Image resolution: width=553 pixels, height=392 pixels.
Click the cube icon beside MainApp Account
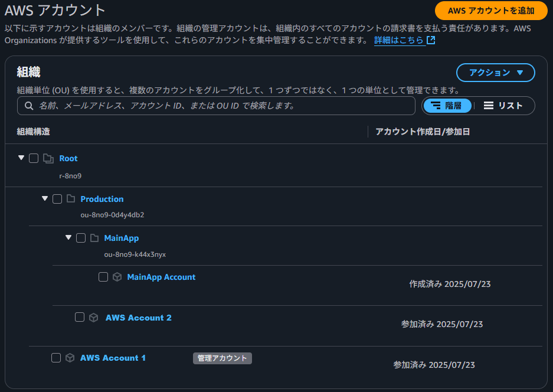(x=117, y=277)
